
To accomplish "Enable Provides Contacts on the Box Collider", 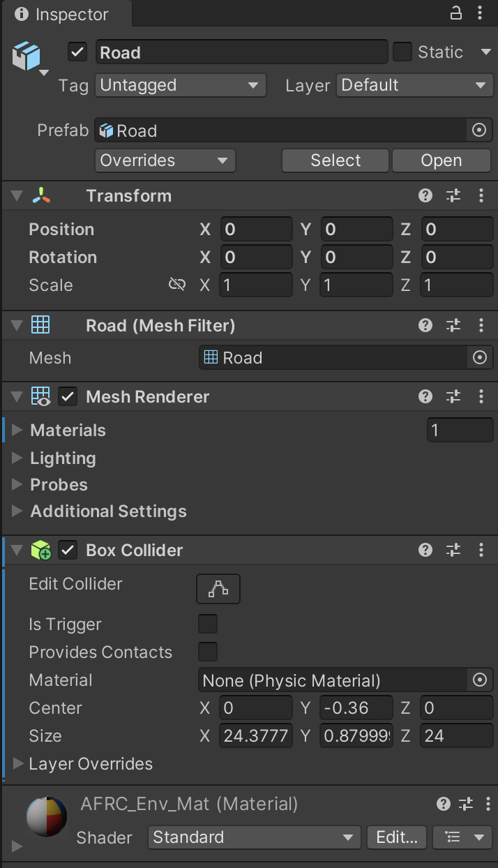I will click(x=207, y=652).
